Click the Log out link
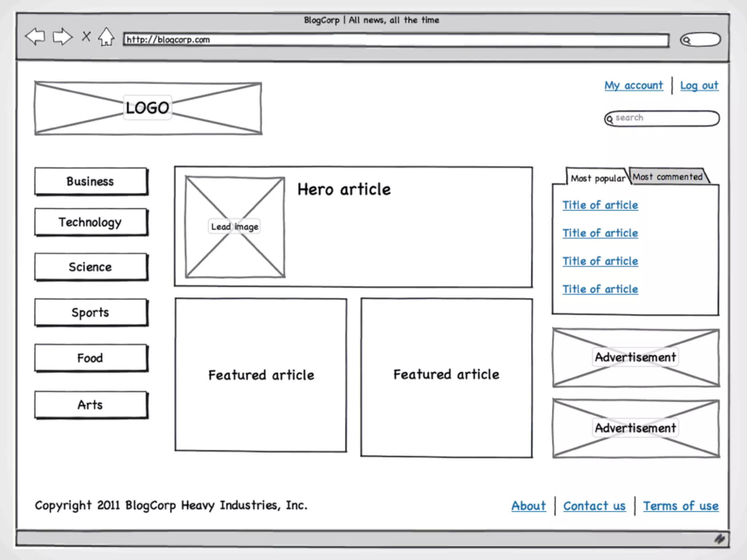Viewport: 747px width, 560px height. click(699, 85)
